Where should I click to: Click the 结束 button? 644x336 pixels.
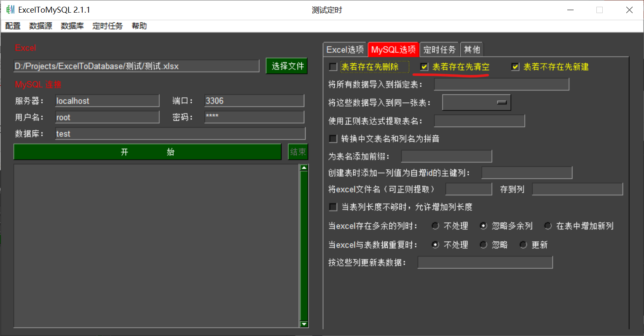pyautogui.click(x=298, y=152)
